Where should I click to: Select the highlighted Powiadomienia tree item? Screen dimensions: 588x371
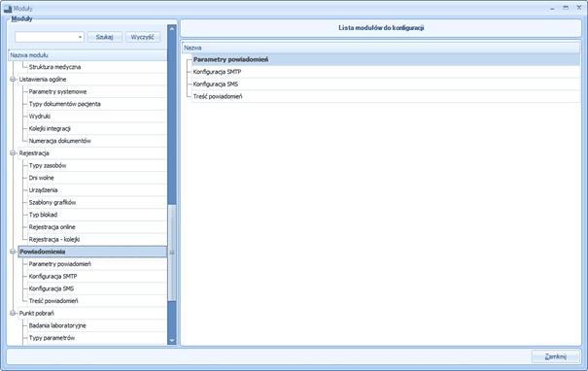(92, 252)
